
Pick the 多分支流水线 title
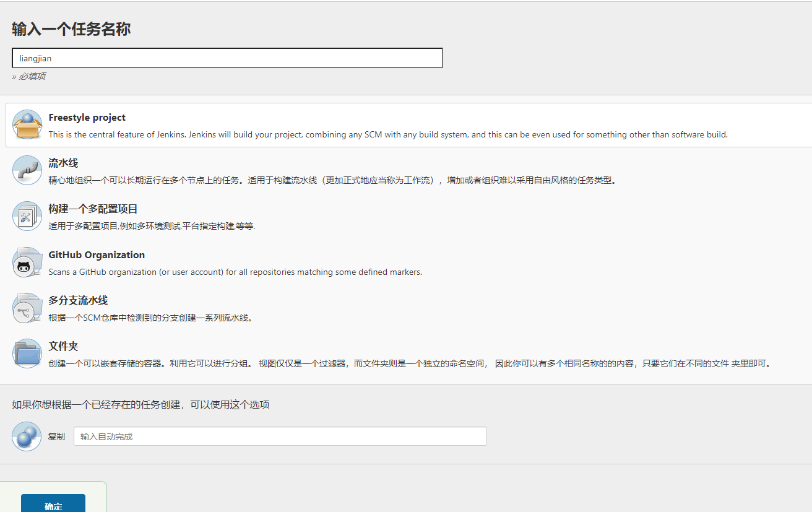click(78, 301)
